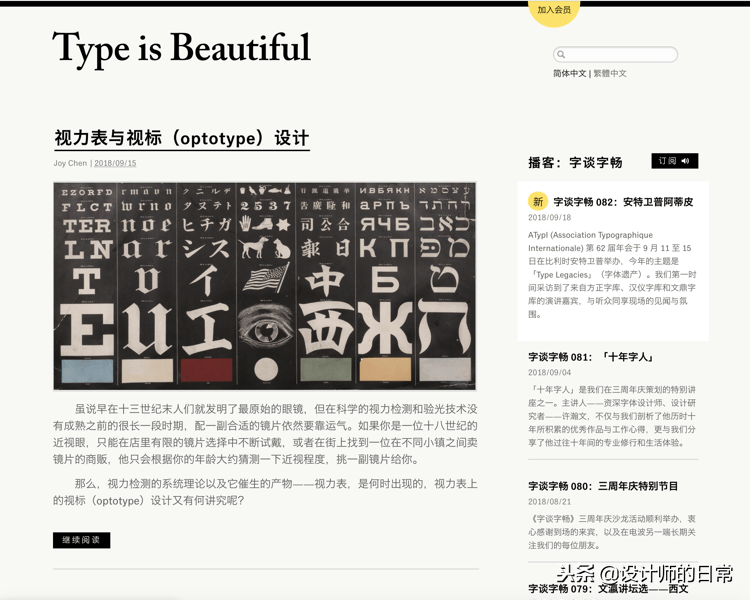This screenshot has height=600, width=750.
Task: Click the speaker icon in 订阅 button
Action: pos(685,161)
